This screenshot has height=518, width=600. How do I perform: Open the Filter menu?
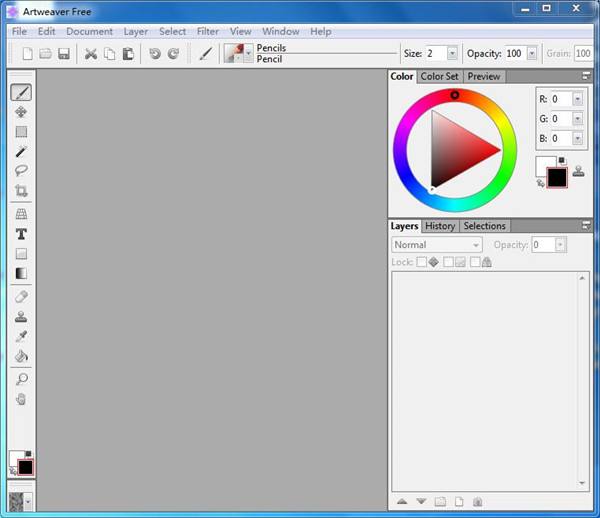click(x=208, y=31)
